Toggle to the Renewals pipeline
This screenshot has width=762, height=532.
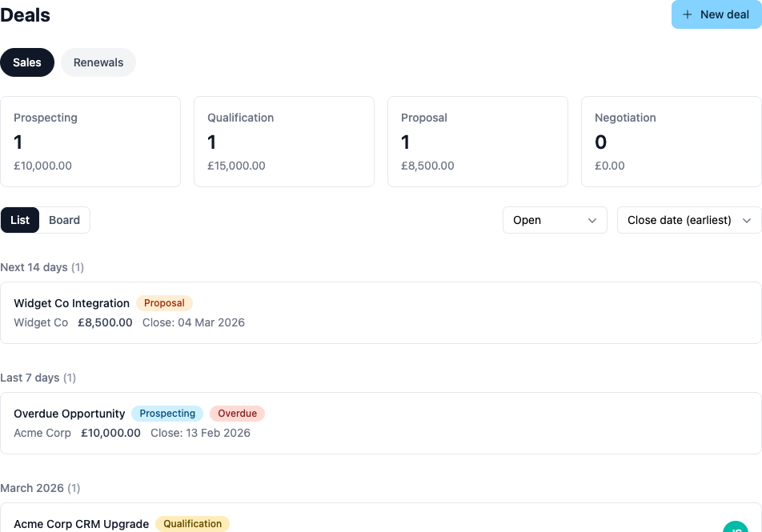98,62
